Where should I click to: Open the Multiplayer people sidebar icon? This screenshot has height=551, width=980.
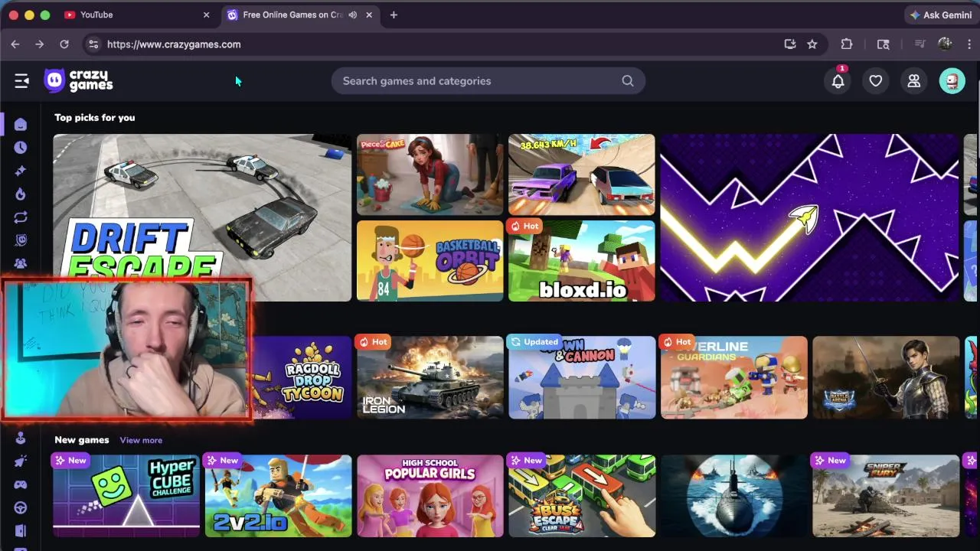[21, 263]
